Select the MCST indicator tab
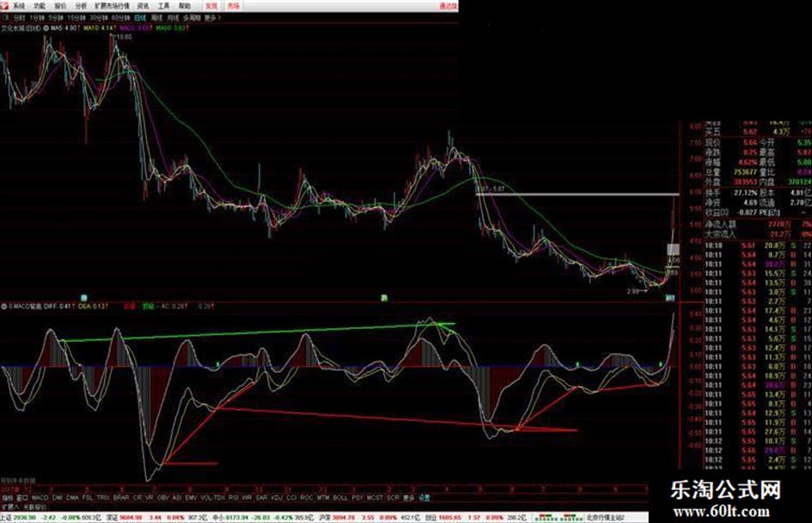 pos(375,497)
